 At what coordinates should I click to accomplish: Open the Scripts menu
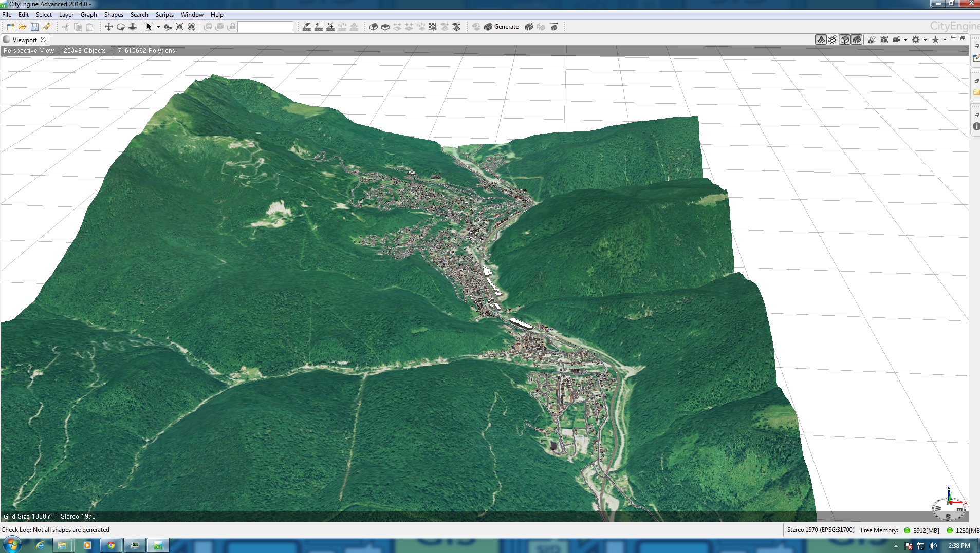coord(164,15)
